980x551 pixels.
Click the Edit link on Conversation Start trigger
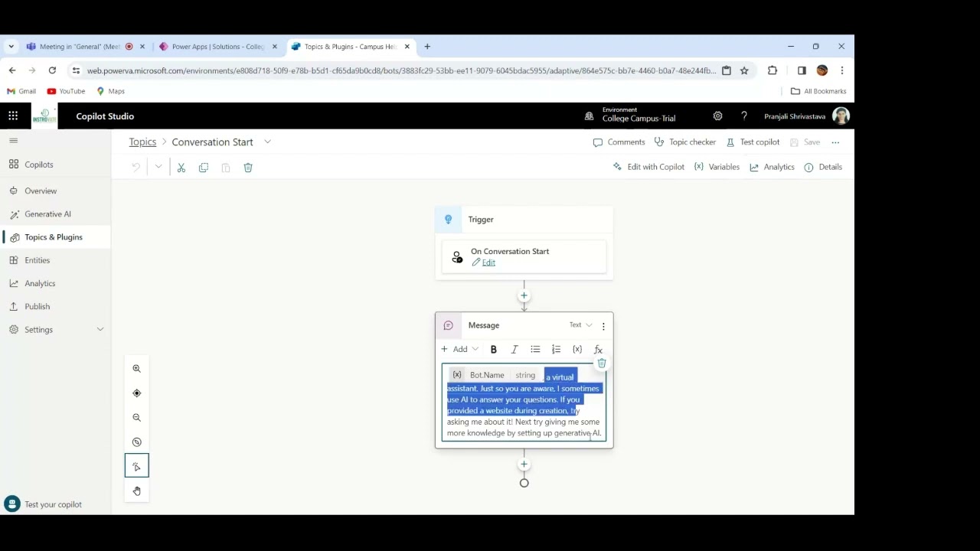(488, 263)
